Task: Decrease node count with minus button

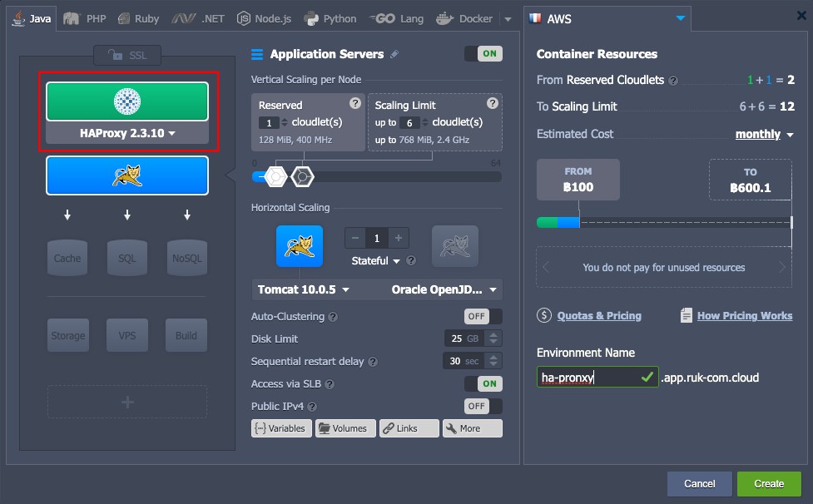Action: pyautogui.click(x=355, y=238)
